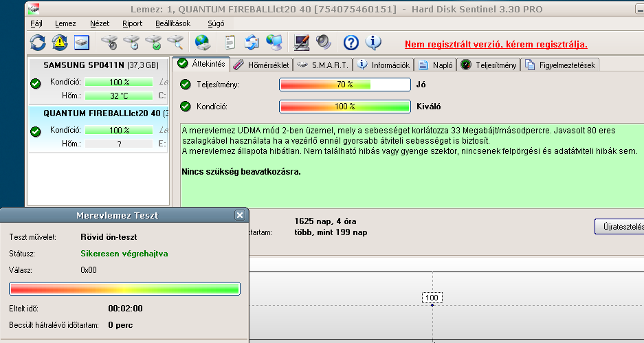Open configuration via monitor-with-pen icon
Viewport: 644px width, 343px height.
click(302, 43)
